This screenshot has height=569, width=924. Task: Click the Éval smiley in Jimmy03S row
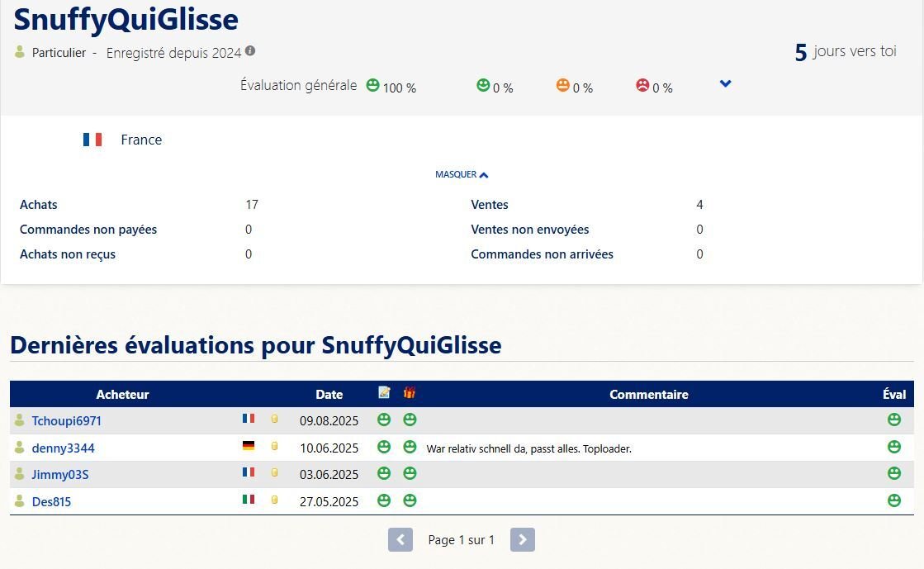pyautogui.click(x=894, y=473)
